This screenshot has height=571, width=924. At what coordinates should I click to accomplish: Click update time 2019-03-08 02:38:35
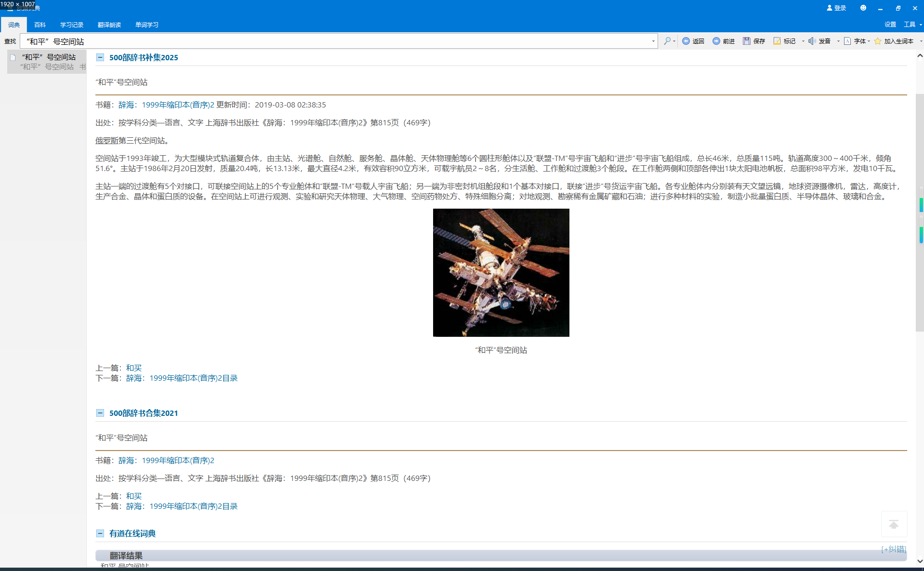pyautogui.click(x=290, y=105)
